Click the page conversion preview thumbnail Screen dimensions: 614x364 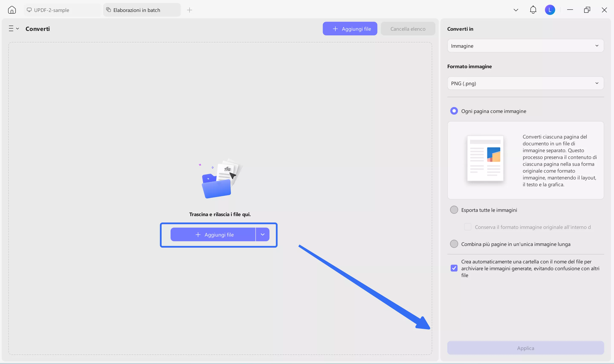point(485,159)
